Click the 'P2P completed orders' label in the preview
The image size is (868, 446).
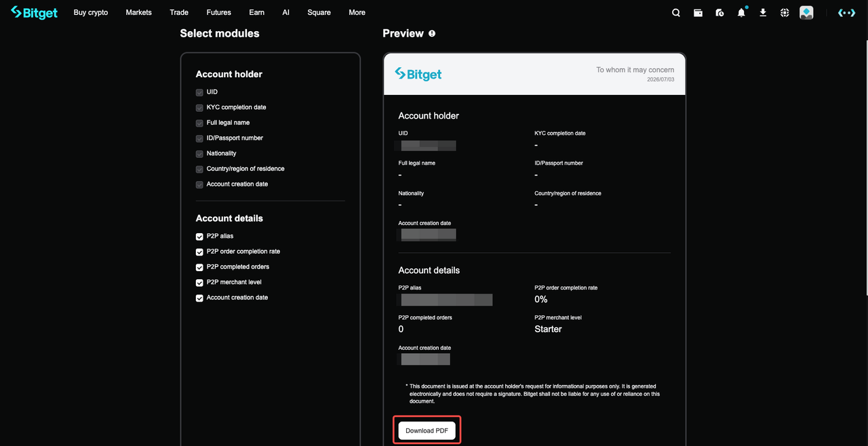tap(425, 318)
